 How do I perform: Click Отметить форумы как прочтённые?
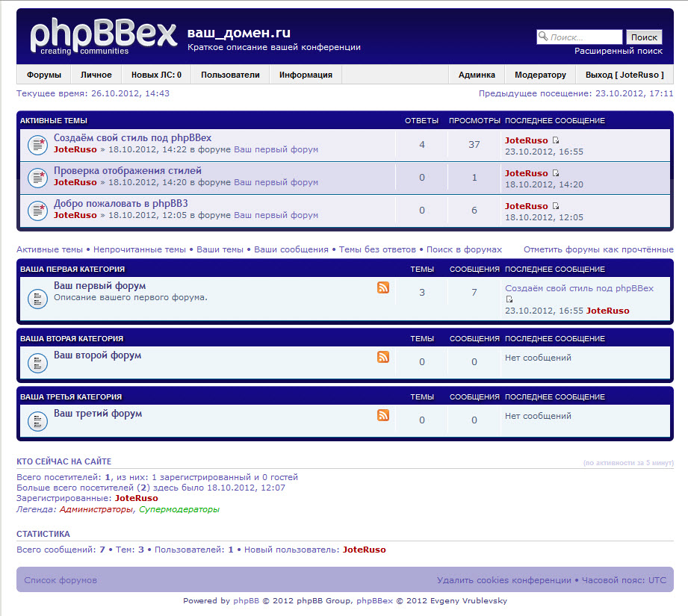598,249
